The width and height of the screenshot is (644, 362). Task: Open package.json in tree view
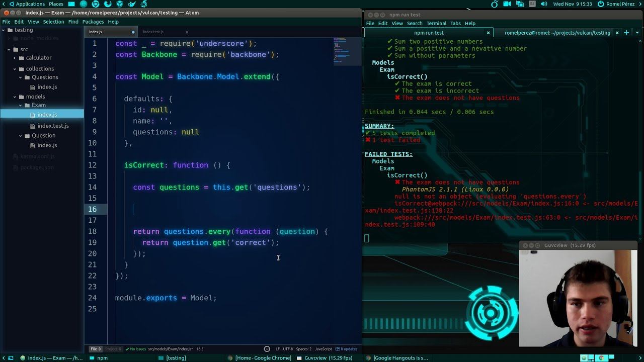(x=37, y=167)
